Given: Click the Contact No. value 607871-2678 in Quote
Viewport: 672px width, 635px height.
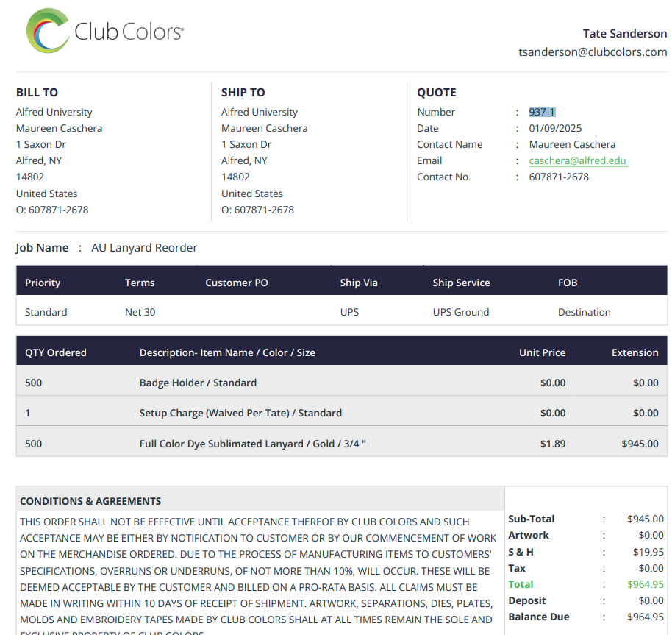Looking at the screenshot, I should click(x=559, y=177).
